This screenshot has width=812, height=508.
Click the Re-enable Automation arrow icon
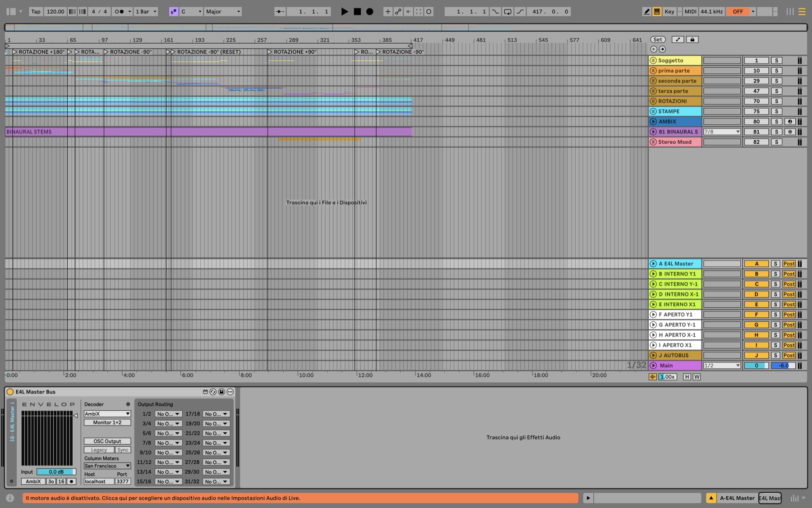tap(408, 12)
